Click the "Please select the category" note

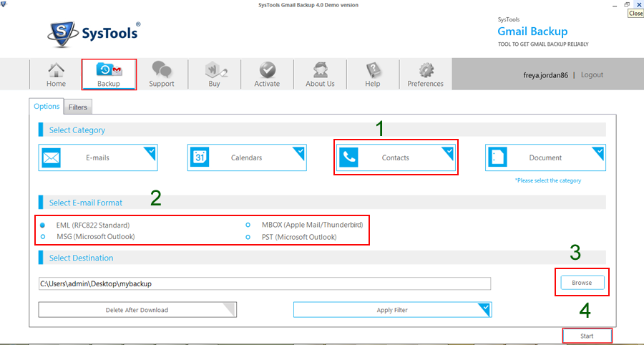[548, 180]
